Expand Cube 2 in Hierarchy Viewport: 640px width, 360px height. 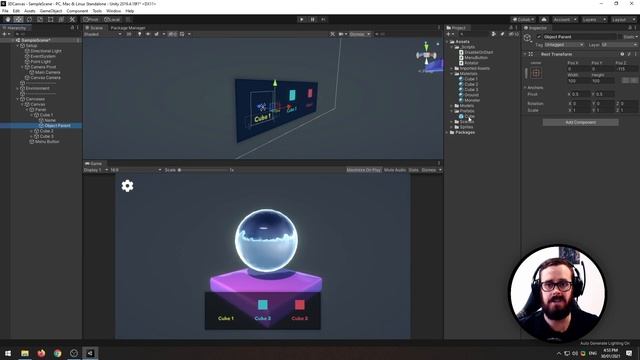point(31,131)
